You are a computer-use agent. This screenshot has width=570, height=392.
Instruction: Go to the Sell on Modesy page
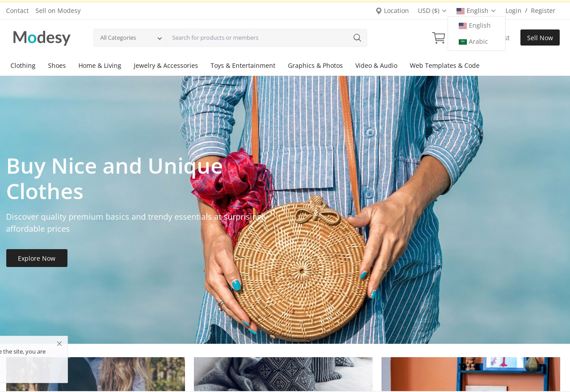pyautogui.click(x=58, y=11)
